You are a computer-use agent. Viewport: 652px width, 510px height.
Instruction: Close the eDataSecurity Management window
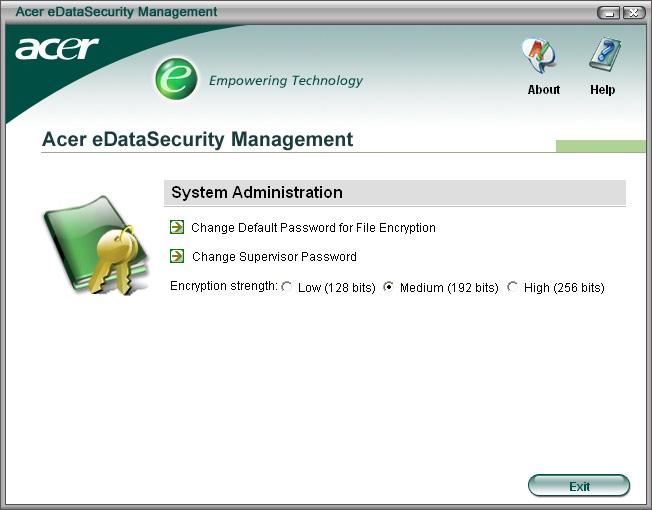(x=633, y=13)
